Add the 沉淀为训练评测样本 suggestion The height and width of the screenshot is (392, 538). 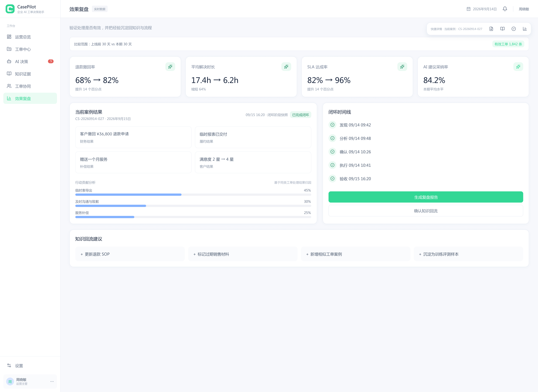468,254
